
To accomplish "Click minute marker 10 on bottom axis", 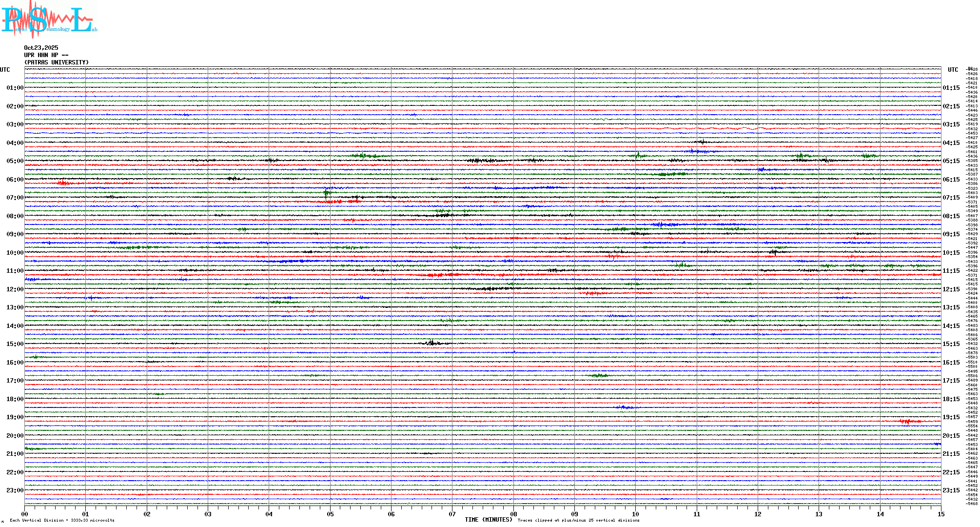I will click(x=635, y=514).
